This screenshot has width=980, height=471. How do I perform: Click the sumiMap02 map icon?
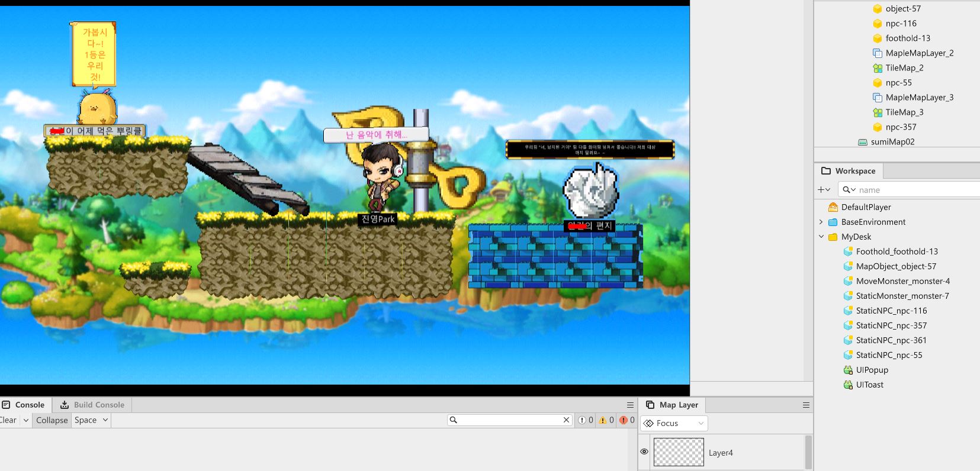tap(863, 142)
